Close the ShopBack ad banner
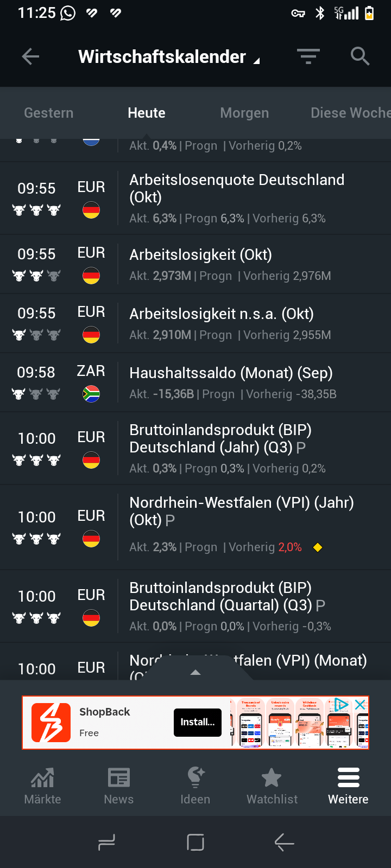The height and width of the screenshot is (868, 391). coord(360,705)
